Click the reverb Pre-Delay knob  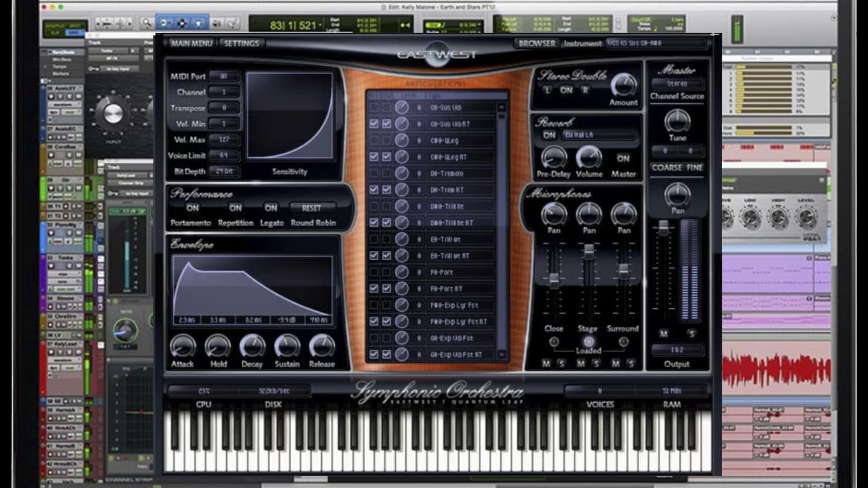(x=553, y=157)
